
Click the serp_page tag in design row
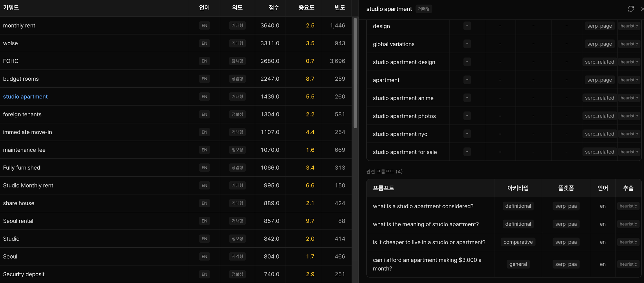point(599,26)
